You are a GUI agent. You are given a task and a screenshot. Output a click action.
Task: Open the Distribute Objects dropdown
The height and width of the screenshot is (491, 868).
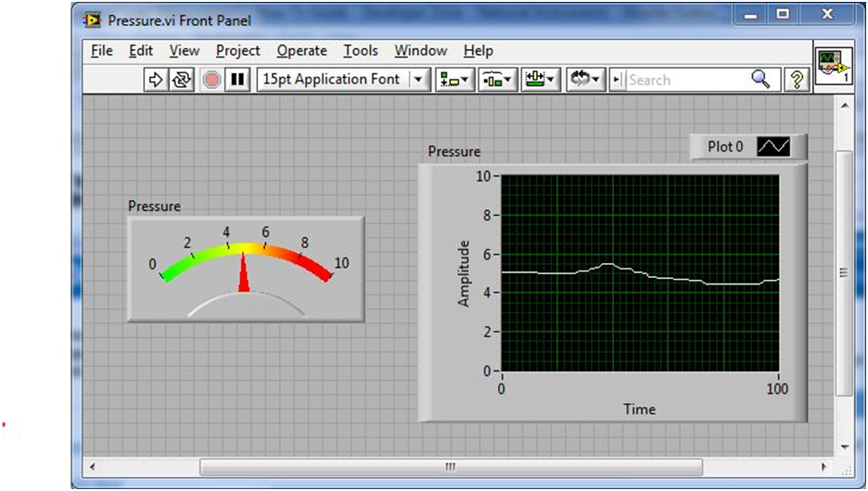pos(497,80)
